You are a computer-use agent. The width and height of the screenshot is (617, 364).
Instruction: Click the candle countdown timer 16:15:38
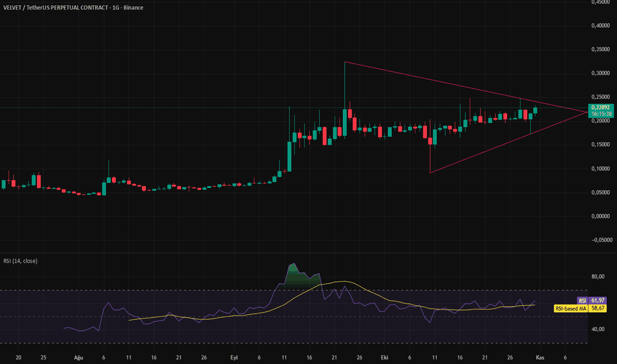pyautogui.click(x=600, y=114)
